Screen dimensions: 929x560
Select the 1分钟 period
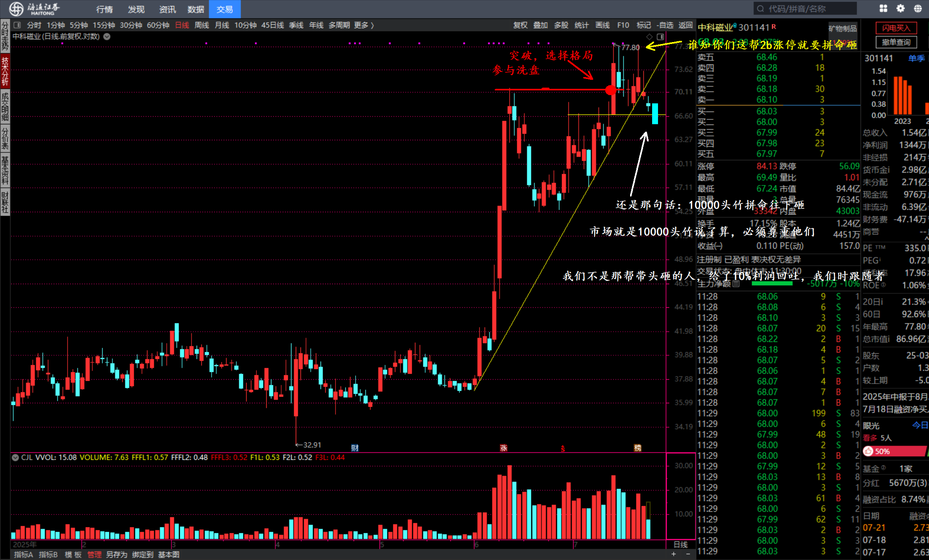[x=56, y=25]
